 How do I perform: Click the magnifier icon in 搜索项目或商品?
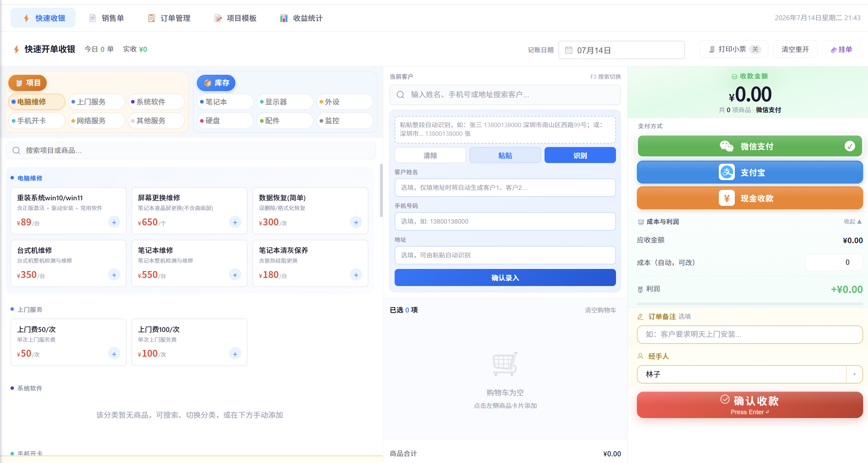pos(16,151)
